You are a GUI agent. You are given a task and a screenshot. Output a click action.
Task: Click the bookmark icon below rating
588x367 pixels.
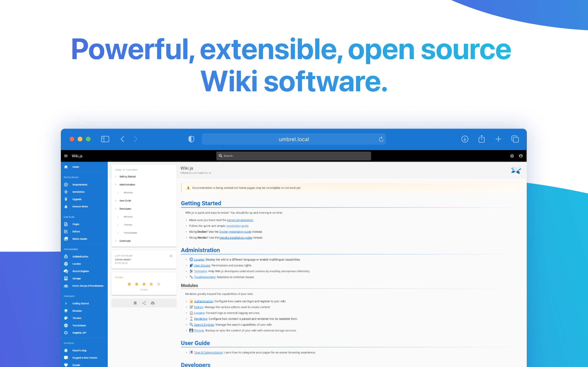[x=135, y=303]
